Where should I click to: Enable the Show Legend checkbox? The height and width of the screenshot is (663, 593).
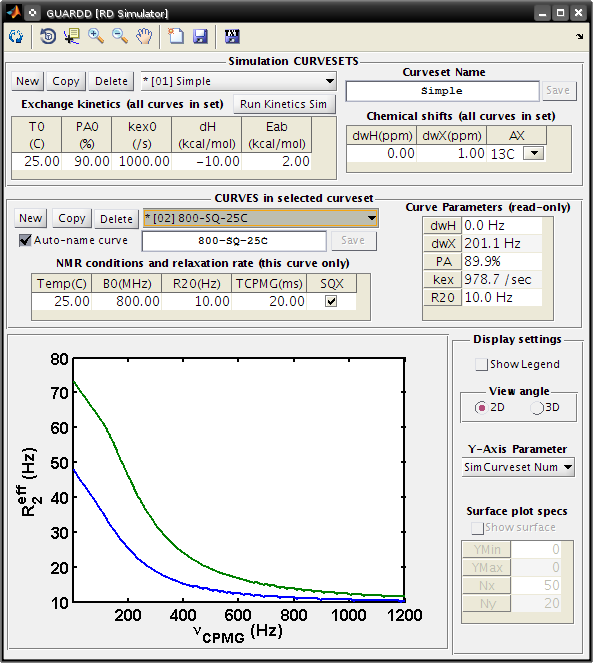coord(481,364)
